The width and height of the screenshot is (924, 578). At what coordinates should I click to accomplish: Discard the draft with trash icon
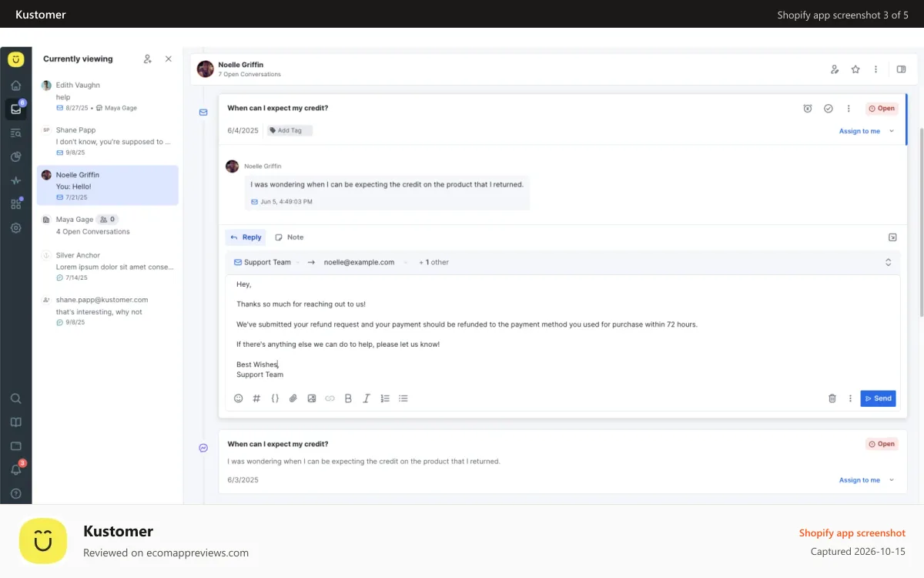[832, 398]
